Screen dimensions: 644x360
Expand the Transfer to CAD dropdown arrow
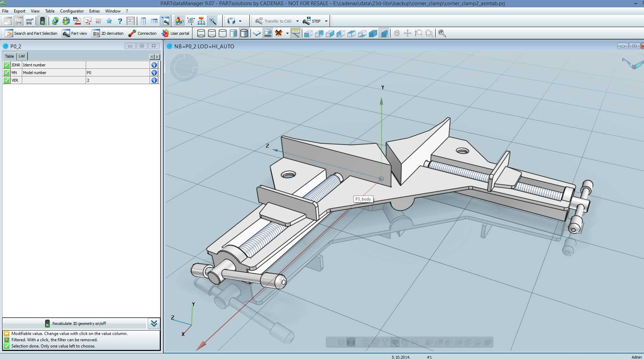click(297, 21)
